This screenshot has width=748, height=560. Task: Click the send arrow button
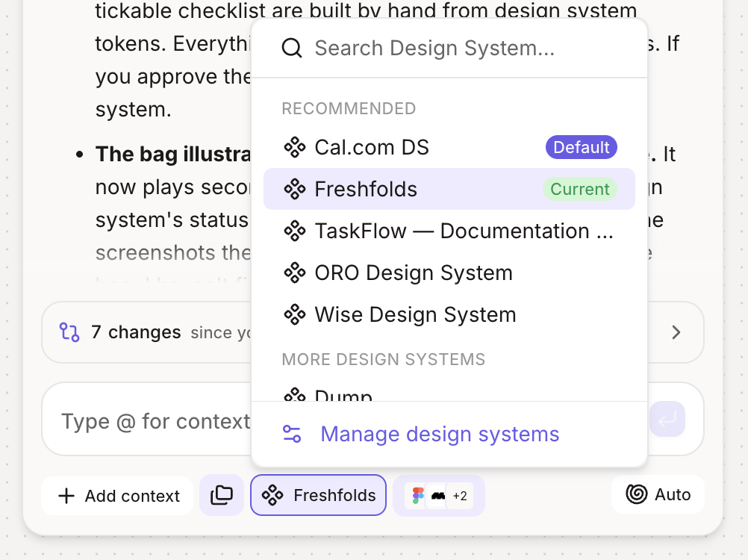point(667,420)
